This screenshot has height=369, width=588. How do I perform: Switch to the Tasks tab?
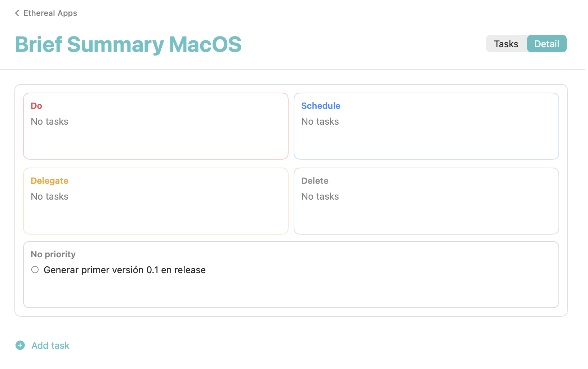point(506,44)
